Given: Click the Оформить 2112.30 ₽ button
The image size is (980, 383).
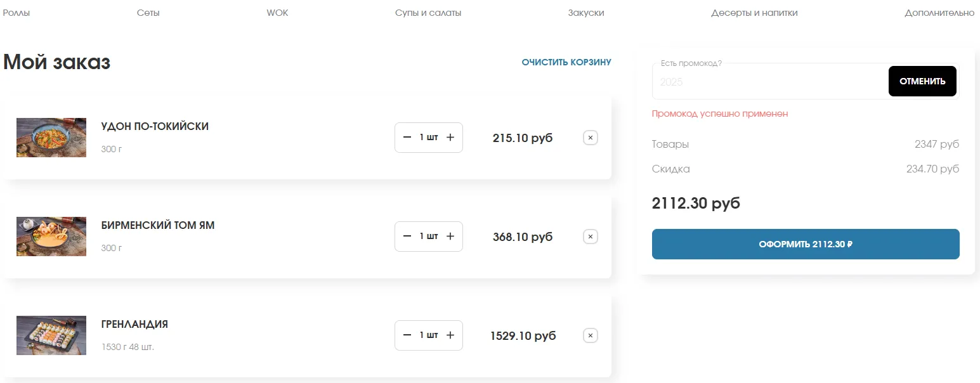Looking at the screenshot, I should [x=806, y=244].
